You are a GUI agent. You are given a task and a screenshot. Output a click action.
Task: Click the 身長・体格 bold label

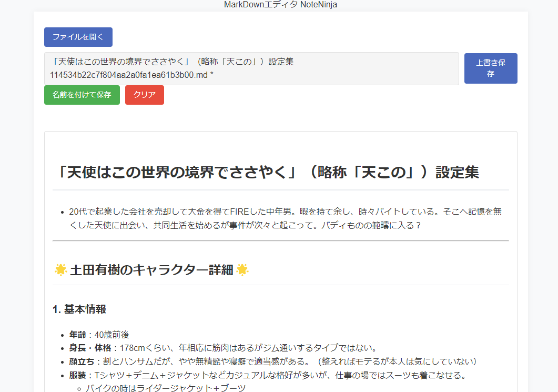[90, 348]
